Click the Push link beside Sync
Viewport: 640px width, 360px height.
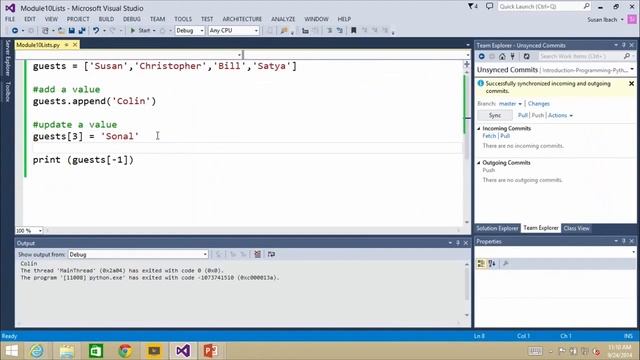538,116
